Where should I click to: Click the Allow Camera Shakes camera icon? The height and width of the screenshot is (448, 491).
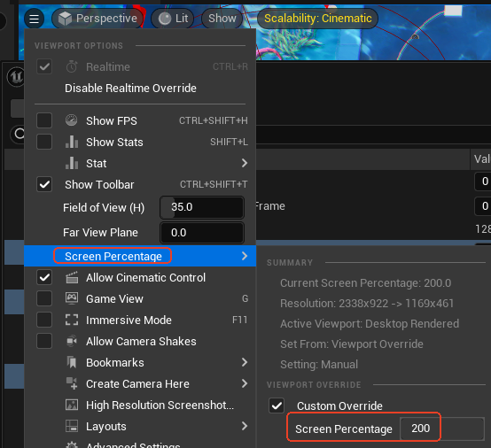click(x=72, y=341)
